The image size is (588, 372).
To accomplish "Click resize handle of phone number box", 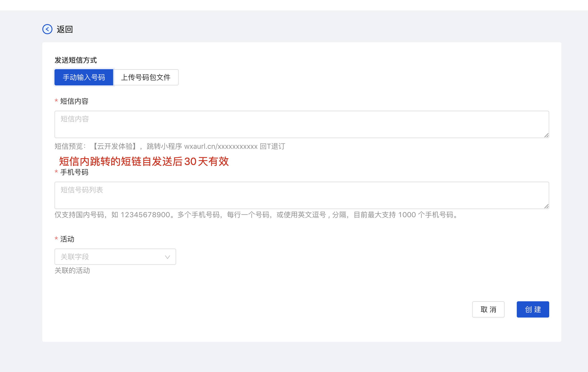I will [x=546, y=206].
